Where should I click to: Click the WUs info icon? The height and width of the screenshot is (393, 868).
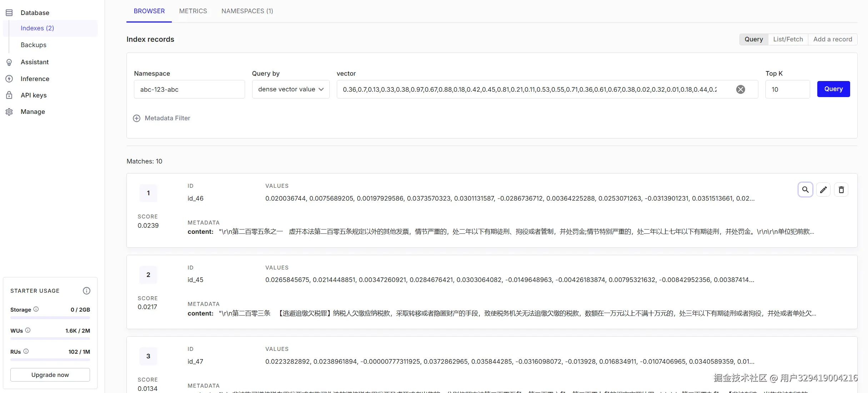tap(28, 330)
